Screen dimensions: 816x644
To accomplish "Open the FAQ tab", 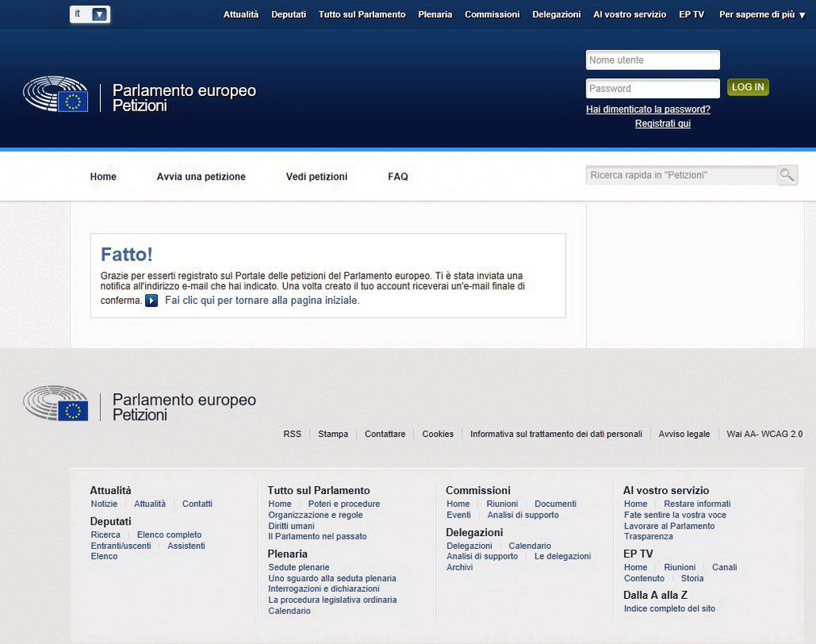I will click(x=398, y=177).
